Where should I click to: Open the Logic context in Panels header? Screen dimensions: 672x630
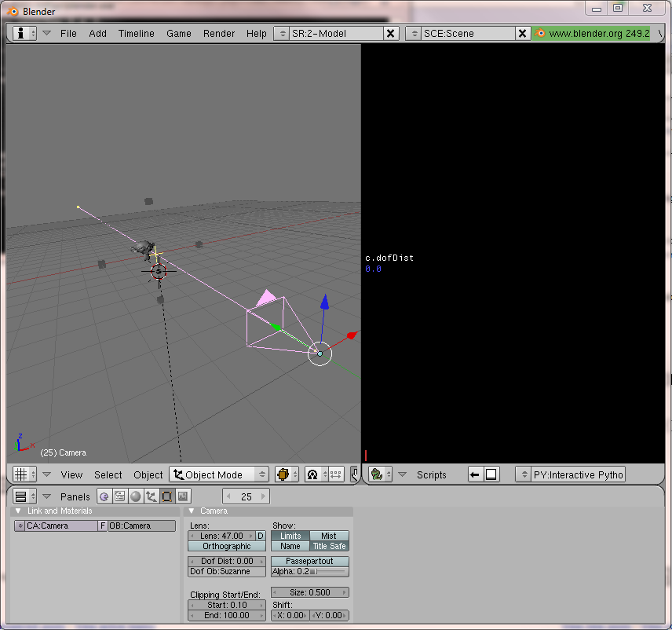pyautogui.click(x=104, y=496)
